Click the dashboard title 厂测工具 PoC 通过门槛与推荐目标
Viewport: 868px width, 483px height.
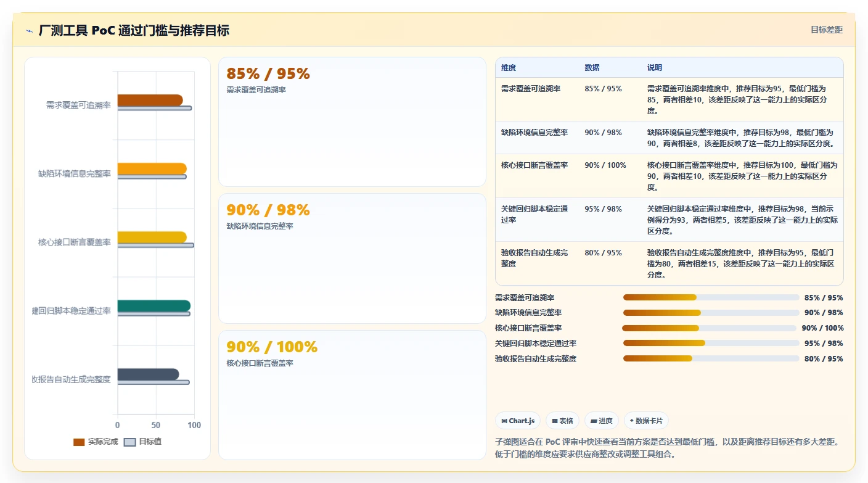(134, 31)
